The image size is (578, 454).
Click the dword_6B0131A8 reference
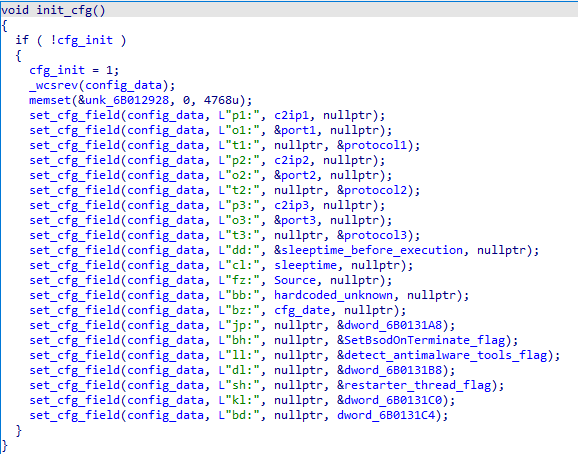(x=393, y=325)
